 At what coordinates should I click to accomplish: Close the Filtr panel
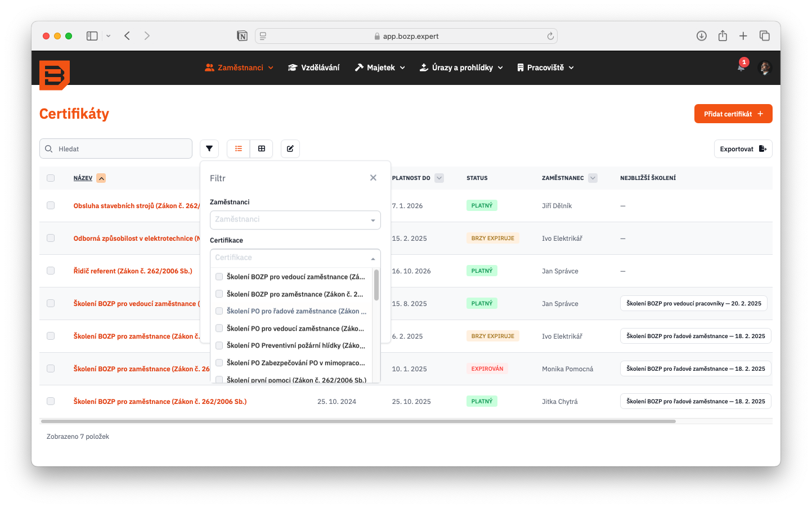tap(373, 178)
